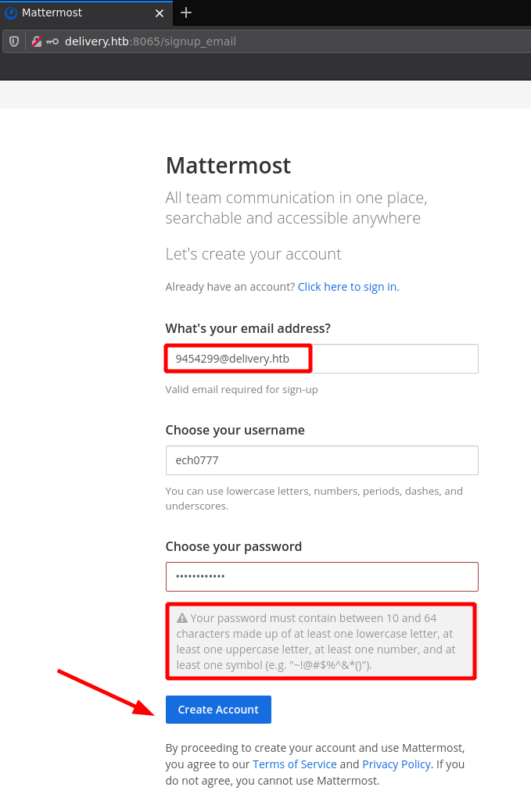Open the Privacy Policy link

396,764
